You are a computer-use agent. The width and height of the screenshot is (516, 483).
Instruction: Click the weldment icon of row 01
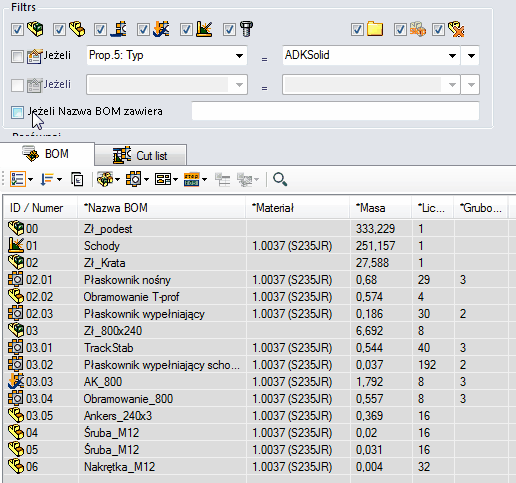click(x=16, y=246)
